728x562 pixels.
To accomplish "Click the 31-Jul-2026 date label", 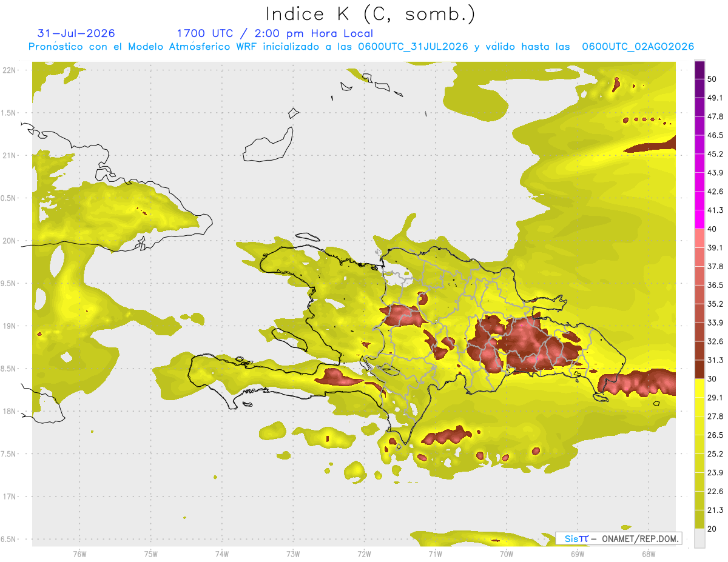I will (76, 33).
